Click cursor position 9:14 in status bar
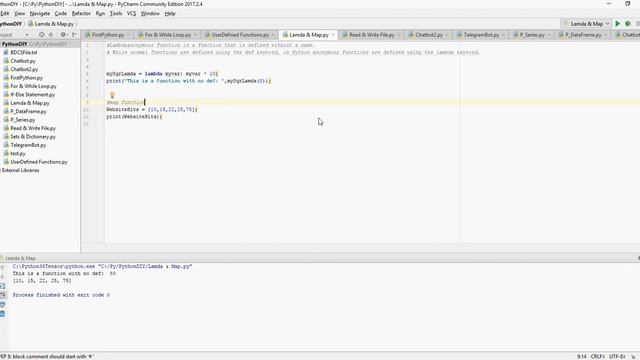 (582, 356)
